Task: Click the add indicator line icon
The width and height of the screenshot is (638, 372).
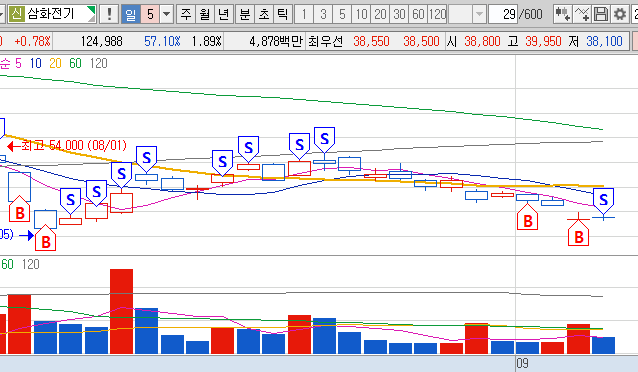Action: point(582,15)
